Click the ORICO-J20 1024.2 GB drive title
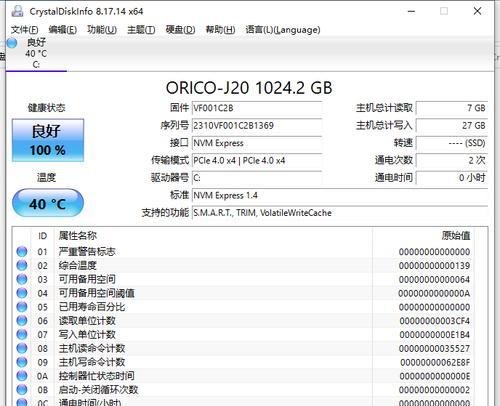 pyautogui.click(x=249, y=88)
